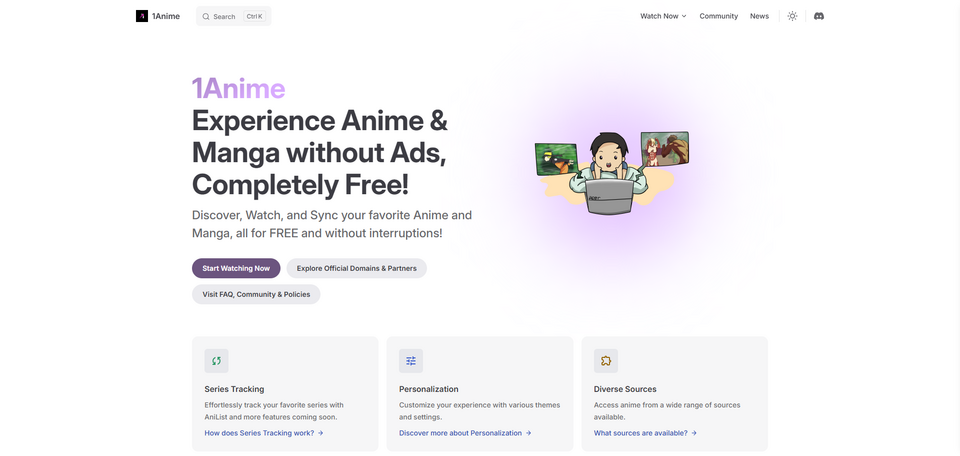960x456 pixels.
Task: Click the arrow after Series Tracking link
Action: 321,433
